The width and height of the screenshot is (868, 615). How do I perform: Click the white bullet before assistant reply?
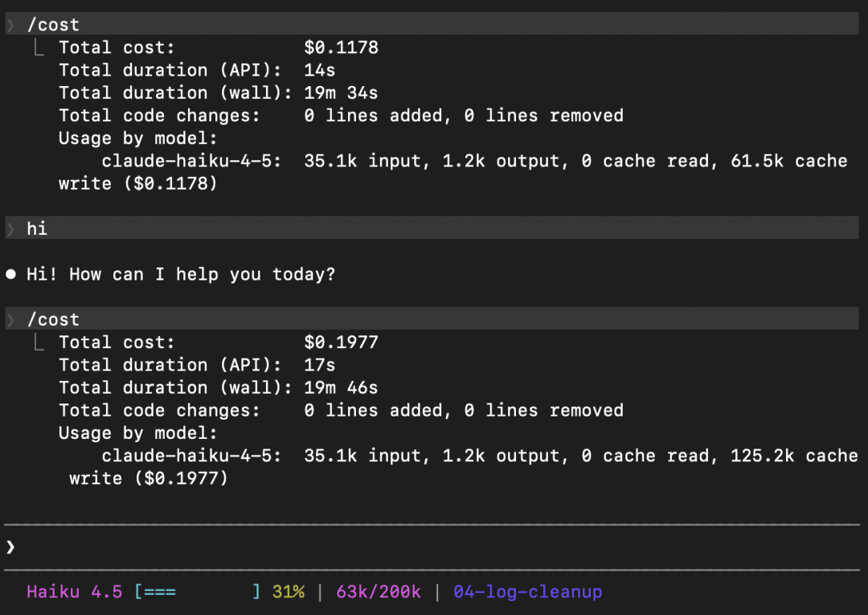(10, 274)
